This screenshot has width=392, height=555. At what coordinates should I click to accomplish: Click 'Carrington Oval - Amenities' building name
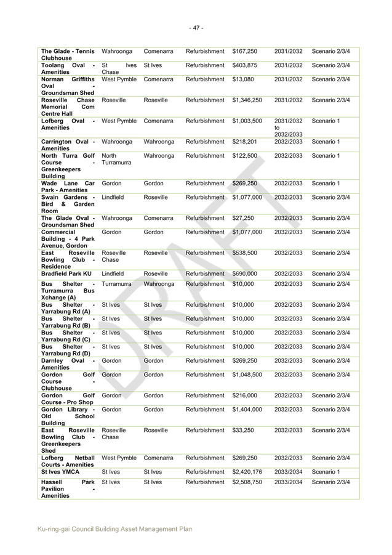point(68,145)
